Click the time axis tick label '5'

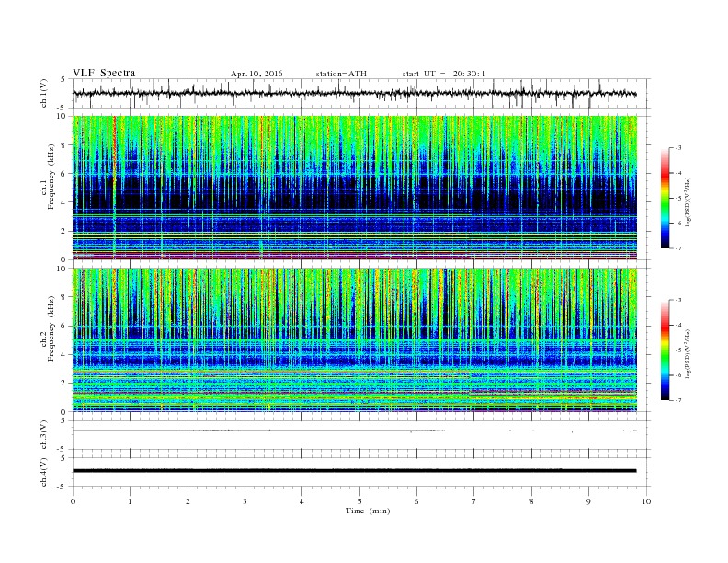click(x=359, y=501)
